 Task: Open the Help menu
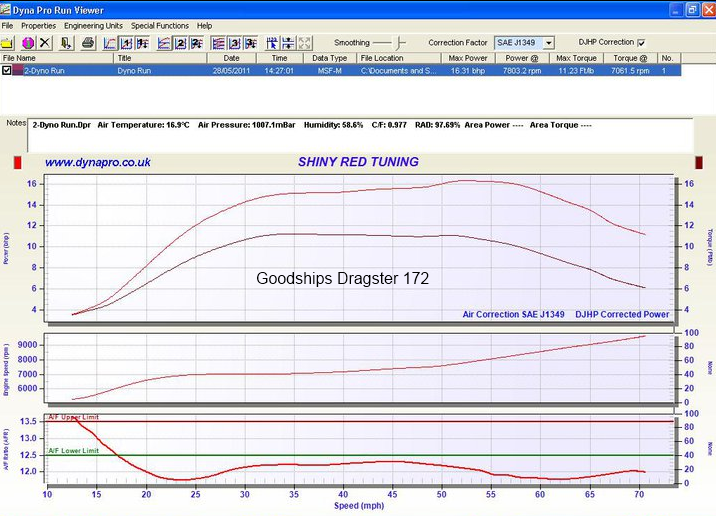[x=204, y=26]
